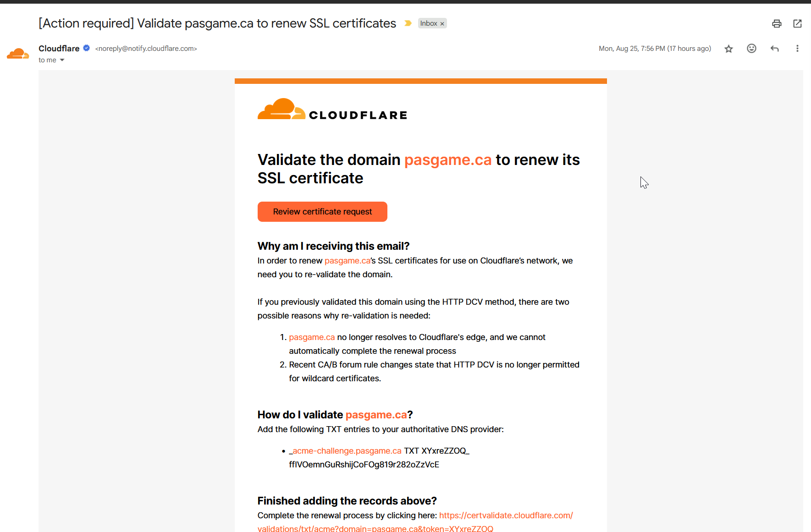Click the noreply@notify.cloudflare.com address
The height and width of the screenshot is (532, 811).
point(146,49)
